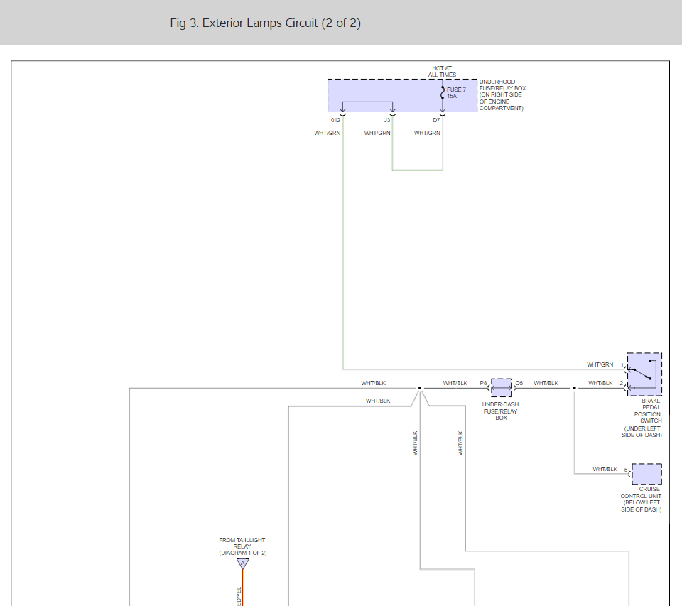Click the 012 connector terminal
This screenshot has width=682, height=616.
342,112
